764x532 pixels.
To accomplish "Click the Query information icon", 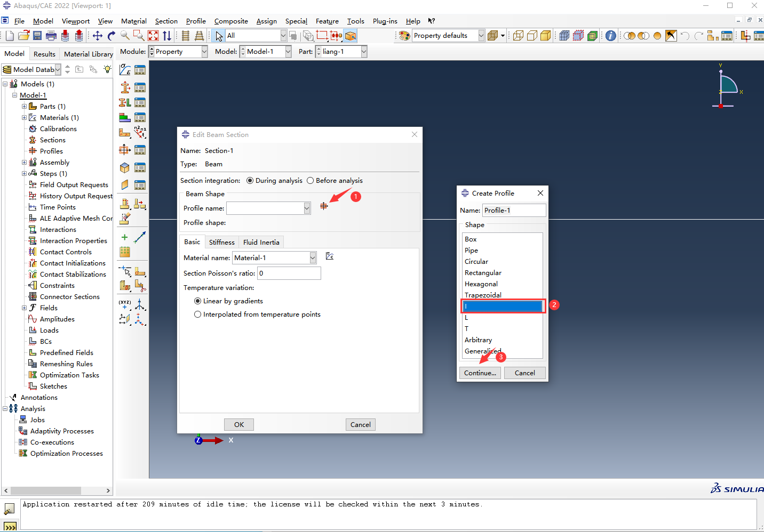I will pyautogui.click(x=611, y=36).
